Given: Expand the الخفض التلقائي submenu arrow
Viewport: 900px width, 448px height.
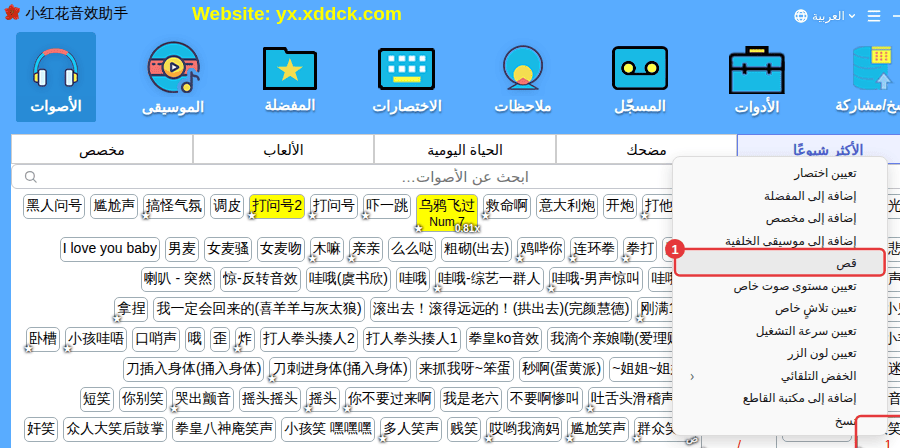Looking at the screenshot, I should tap(692, 377).
